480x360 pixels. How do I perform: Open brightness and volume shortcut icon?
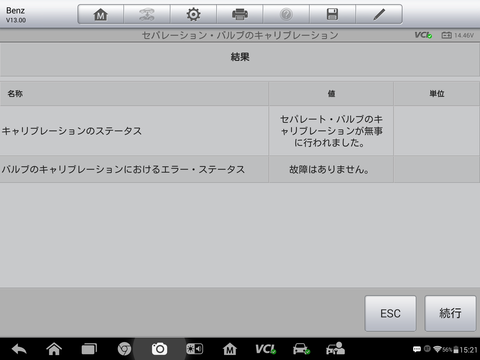[x=194, y=349]
